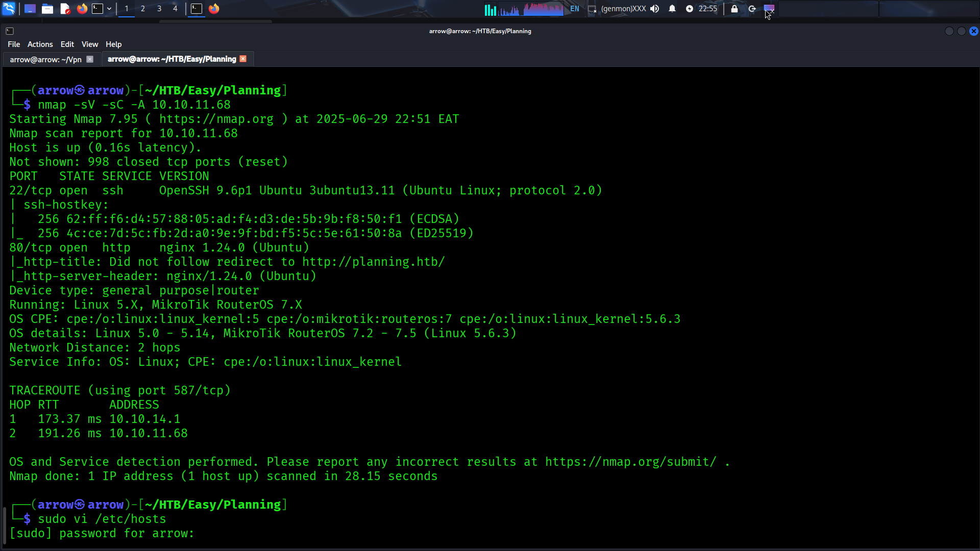
Task: Click the 'sudo vi /etc/hosts' command
Action: coord(102,519)
